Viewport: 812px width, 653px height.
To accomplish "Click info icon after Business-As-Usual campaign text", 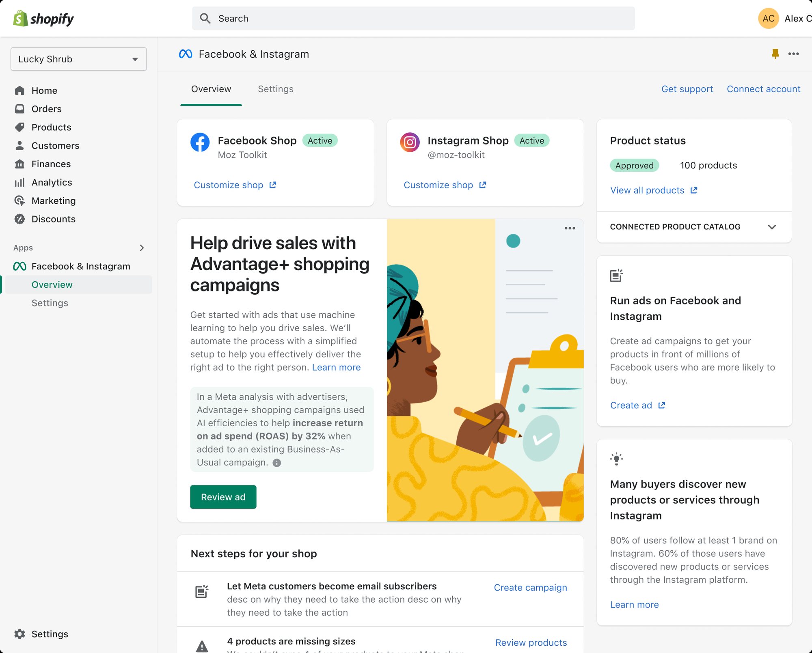I will pyautogui.click(x=277, y=463).
